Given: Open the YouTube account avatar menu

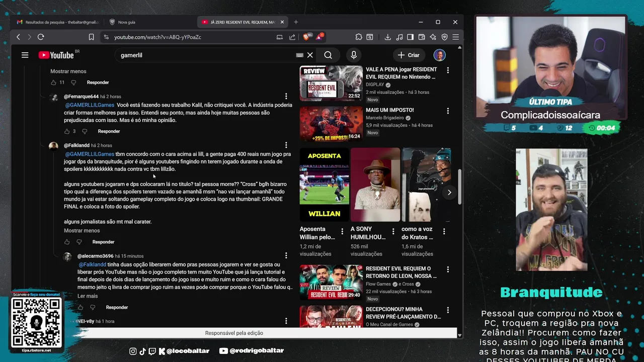Looking at the screenshot, I should click(440, 55).
